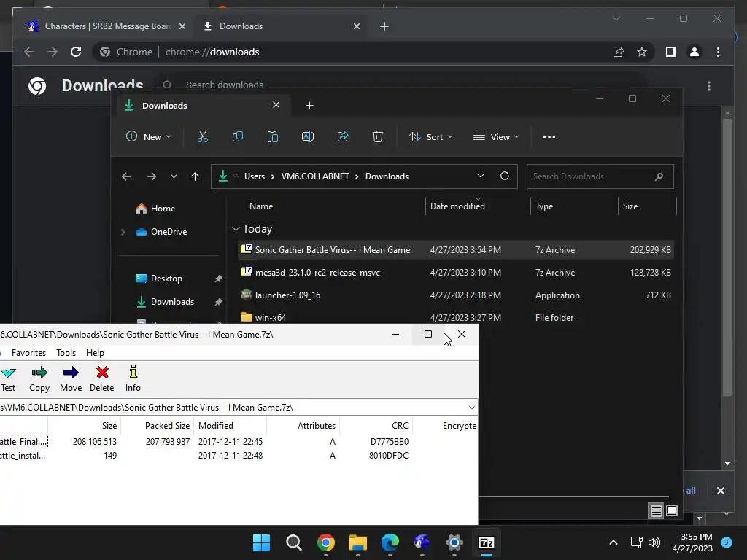Screen dimensions: 747x560
Task: Switch to large thumbnails view icon
Action: [x=672, y=511]
